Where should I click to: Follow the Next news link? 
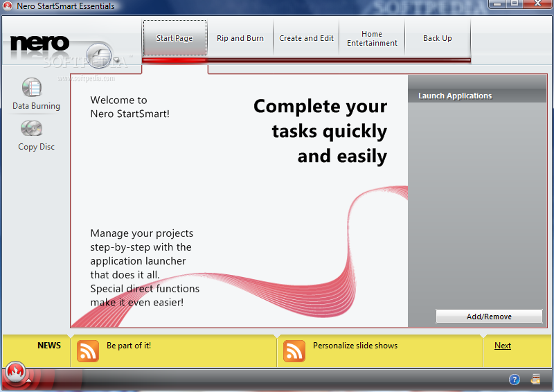(x=503, y=346)
